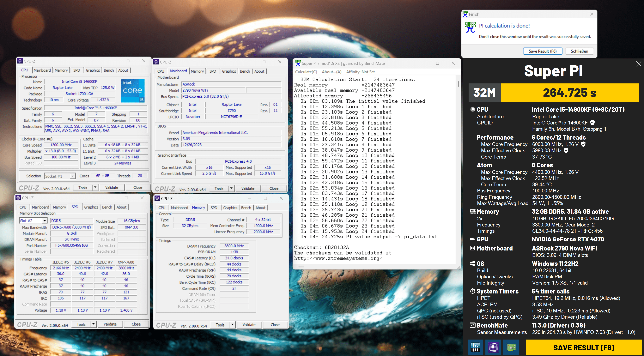Click the BenchMate logo icon beside version 11.3.0
The image size is (644, 356).
472,325
